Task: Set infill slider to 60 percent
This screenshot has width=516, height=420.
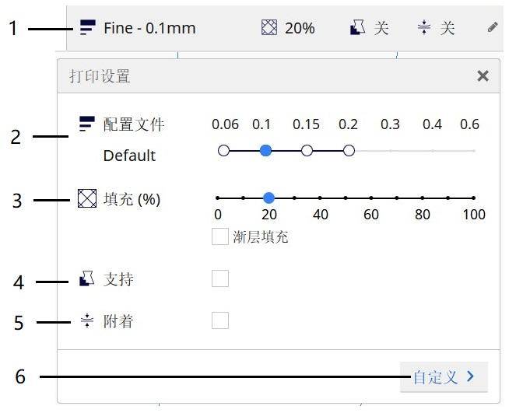Action: tap(371, 198)
